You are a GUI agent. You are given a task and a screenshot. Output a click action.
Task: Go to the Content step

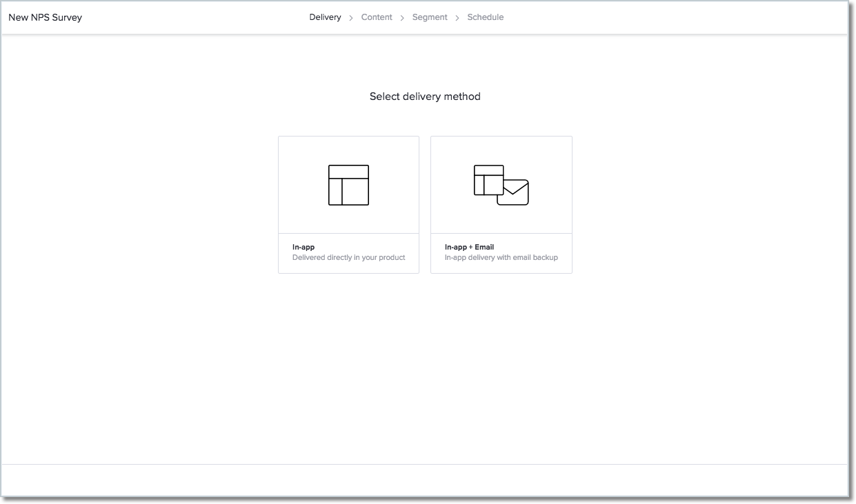tap(377, 17)
